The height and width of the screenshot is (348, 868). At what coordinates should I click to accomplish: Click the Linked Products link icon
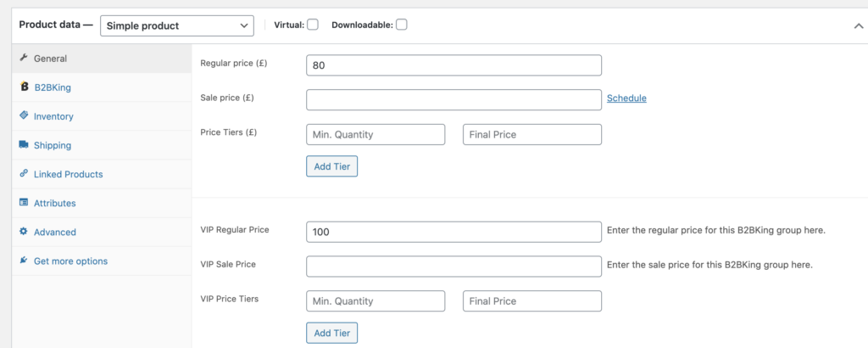pos(24,173)
